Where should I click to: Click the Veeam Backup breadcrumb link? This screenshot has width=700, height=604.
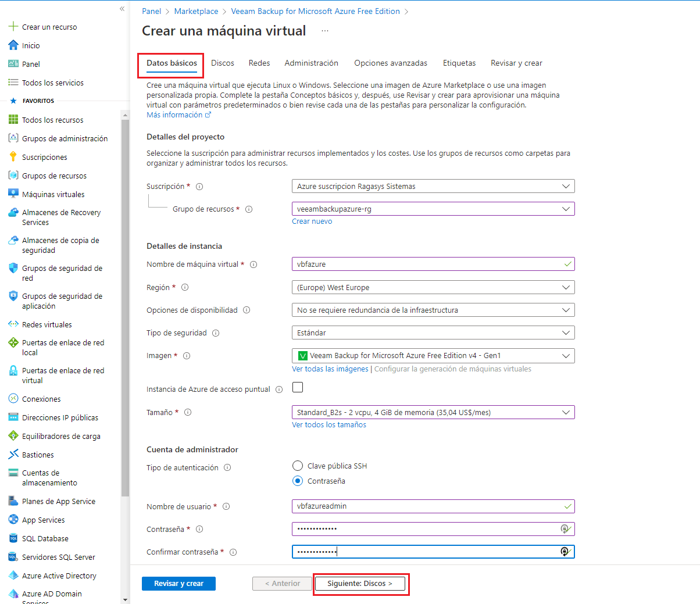tap(316, 11)
